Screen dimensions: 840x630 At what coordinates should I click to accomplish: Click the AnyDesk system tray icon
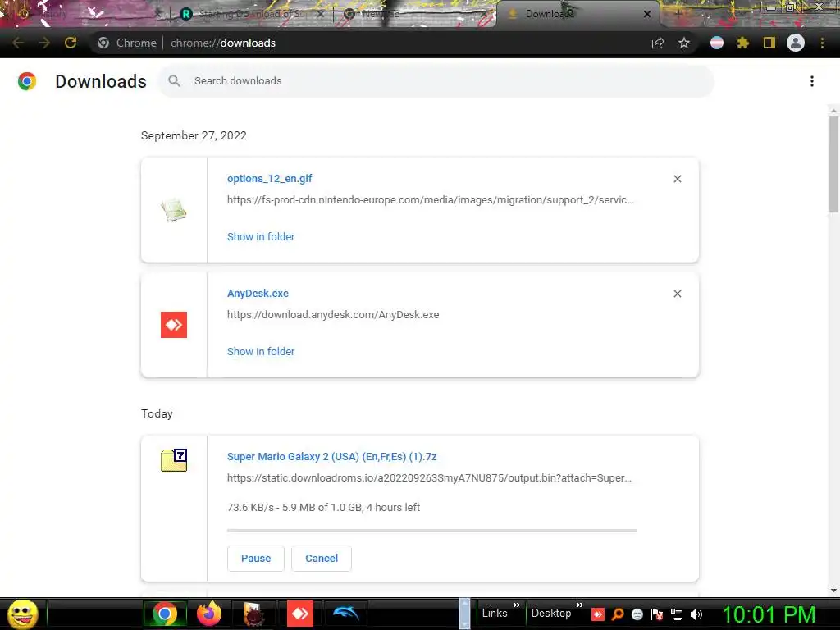click(598, 614)
